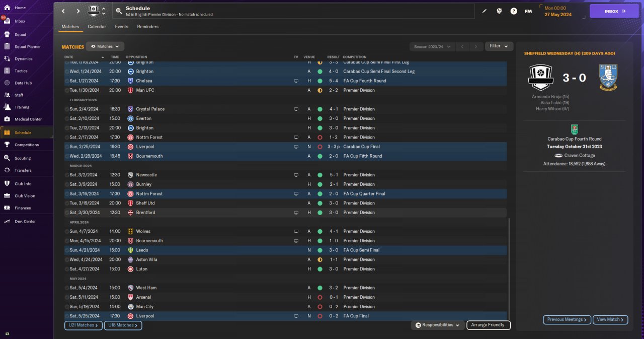The width and height of the screenshot is (644, 339).
Task: Switch to the Calendar tab
Action: tap(97, 27)
